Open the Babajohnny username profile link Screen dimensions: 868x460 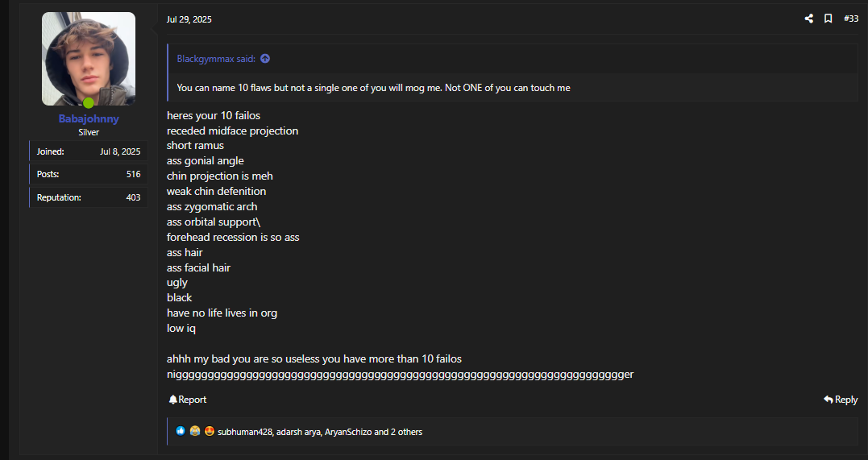pyautogui.click(x=89, y=119)
